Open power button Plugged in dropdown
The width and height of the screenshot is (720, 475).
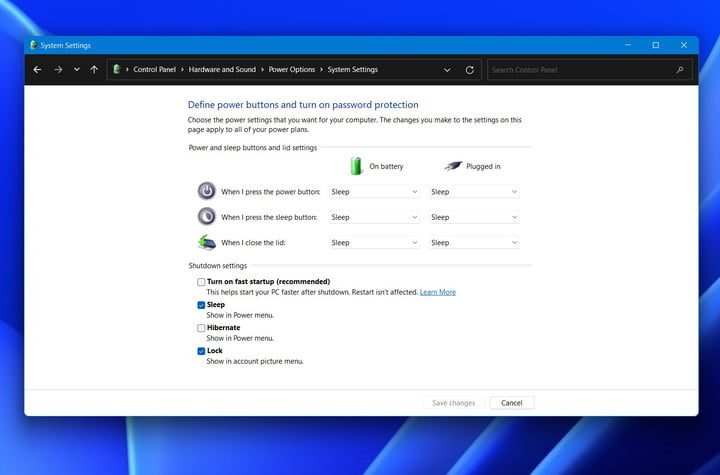(474, 192)
